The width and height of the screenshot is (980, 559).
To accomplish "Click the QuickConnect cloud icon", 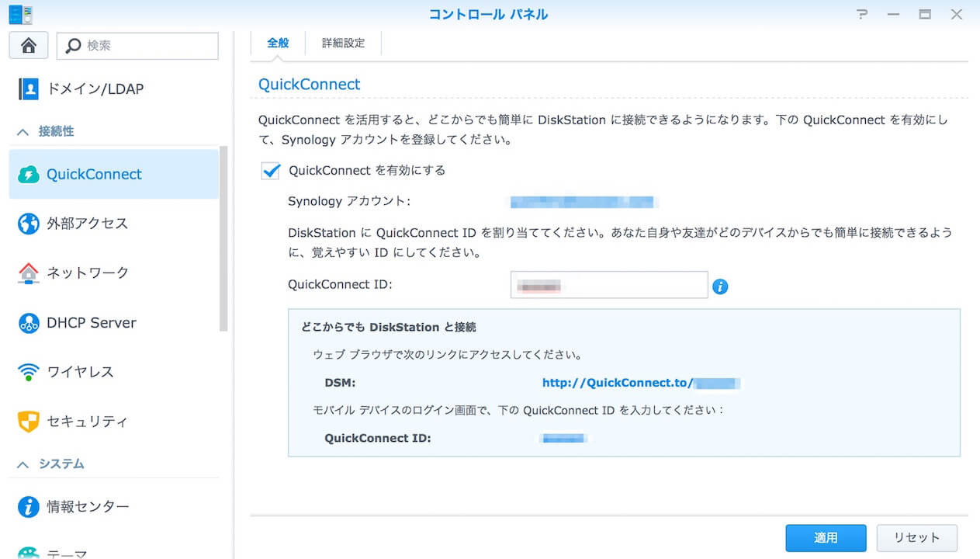I will tap(29, 174).
